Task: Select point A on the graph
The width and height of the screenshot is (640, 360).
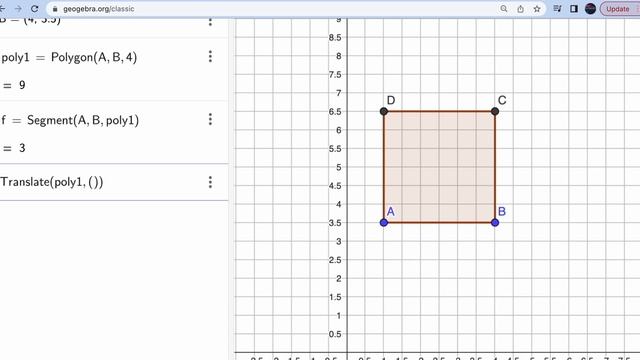Action: click(x=384, y=222)
